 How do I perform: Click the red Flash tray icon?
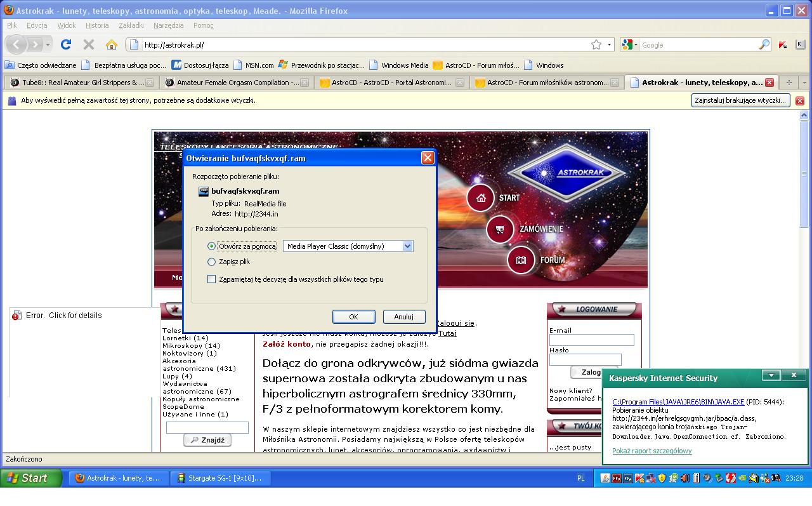pyautogui.click(x=731, y=478)
